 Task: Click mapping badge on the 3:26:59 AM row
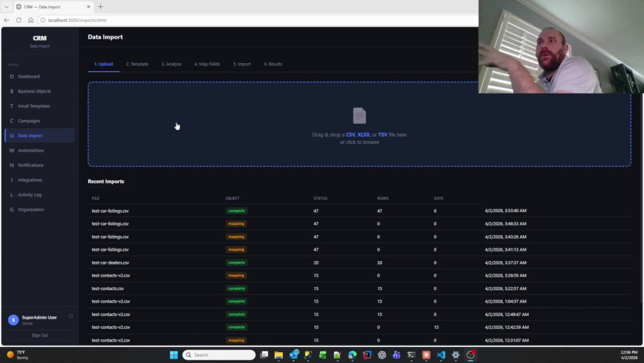coord(236,275)
